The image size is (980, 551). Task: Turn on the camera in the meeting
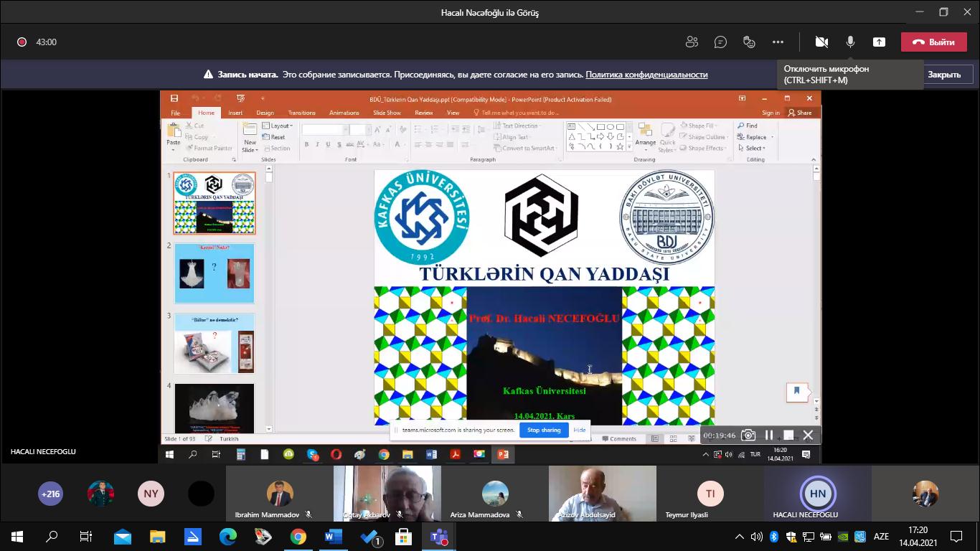coord(821,42)
